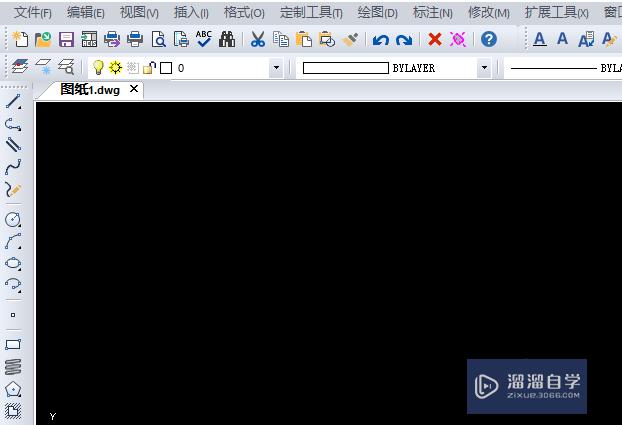Viewport: 622px width, 425px height.
Task: Select the Polyline tool
Action: [x=13, y=124]
